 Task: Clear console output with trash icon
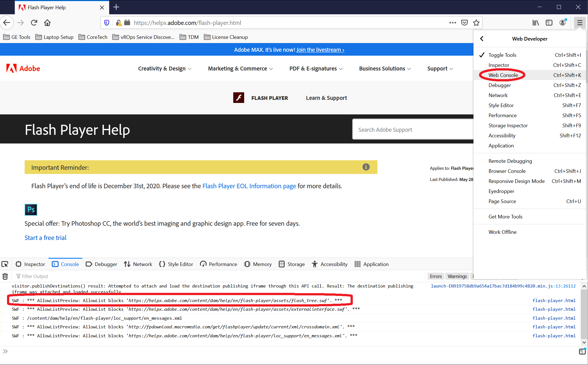click(x=5, y=276)
